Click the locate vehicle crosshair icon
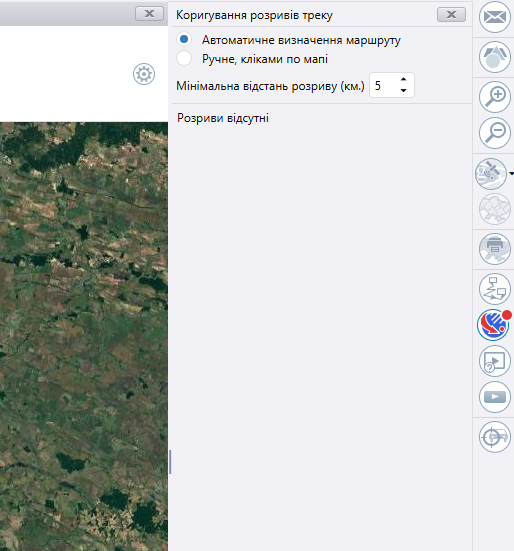 (x=495, y=437)
